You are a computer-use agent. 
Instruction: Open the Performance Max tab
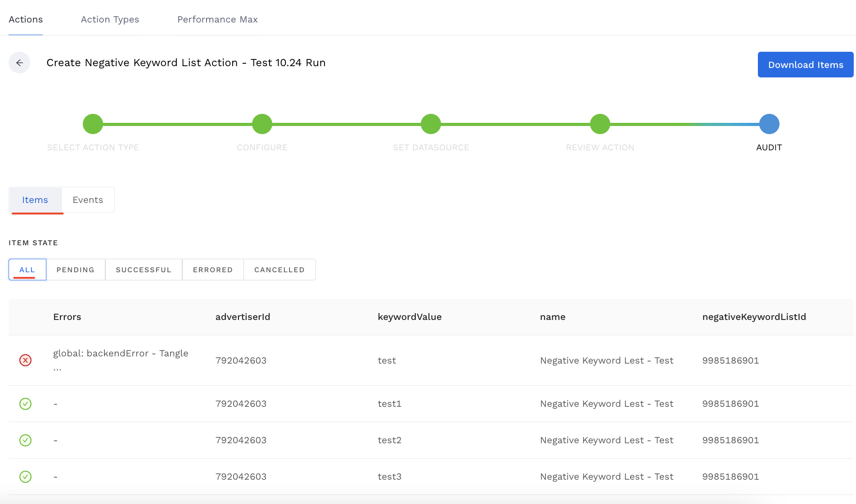(217, 19)
